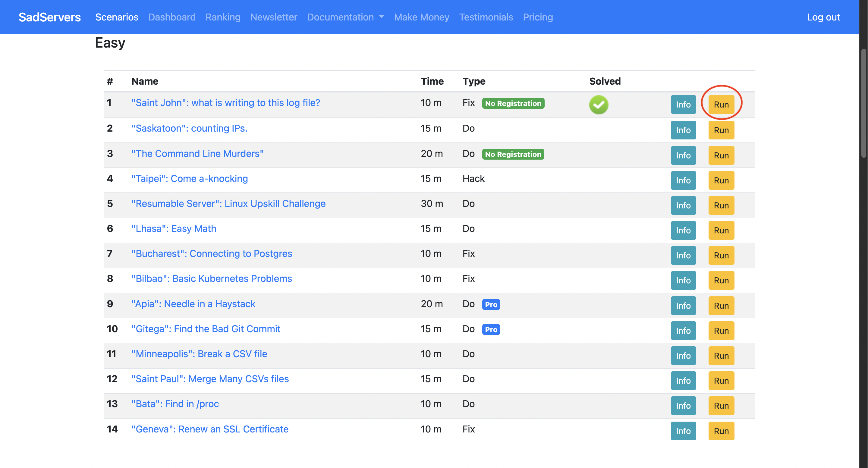The width and height of the screenshot is (868, 468).
Task: Expand the Documentation dropdown menu
Action: coord(345,17)
